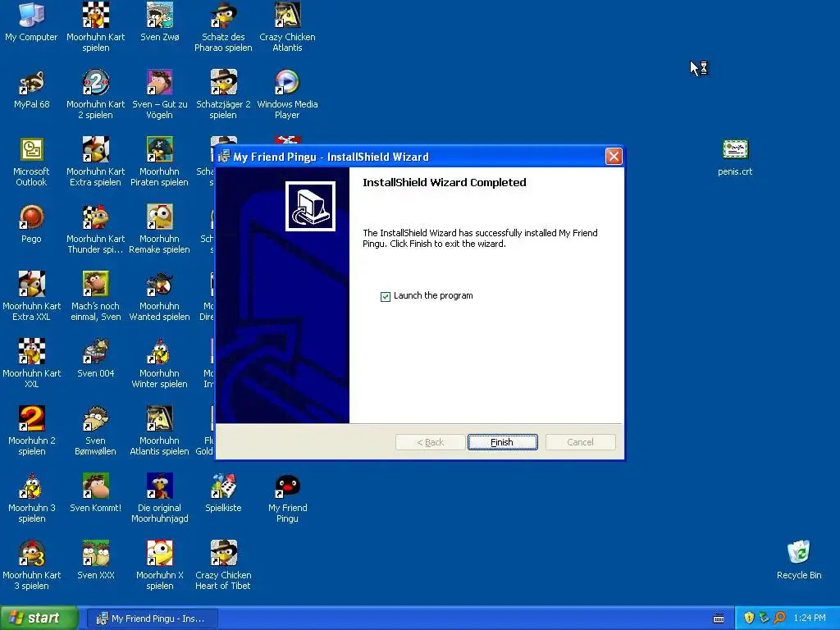Screen dimensions: 840x630
Task: Select Moorhuhn Atlantis spielen icon
Action: click(x=160, y=430)
